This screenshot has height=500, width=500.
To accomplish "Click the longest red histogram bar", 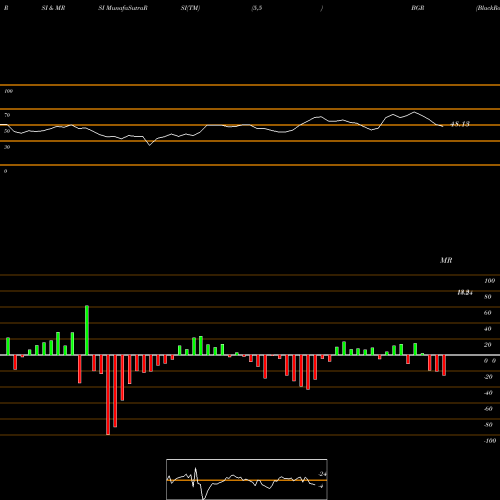I will point(108,395).
